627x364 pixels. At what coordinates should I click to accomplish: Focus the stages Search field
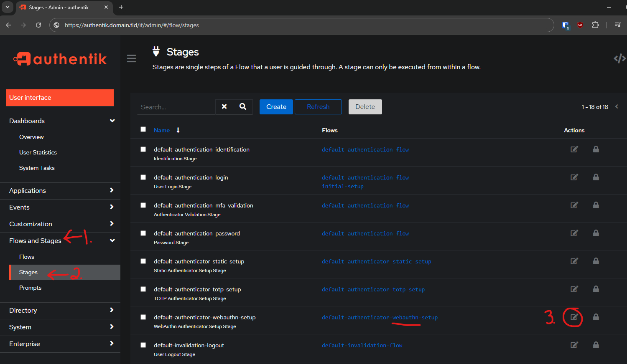point(176,107)
